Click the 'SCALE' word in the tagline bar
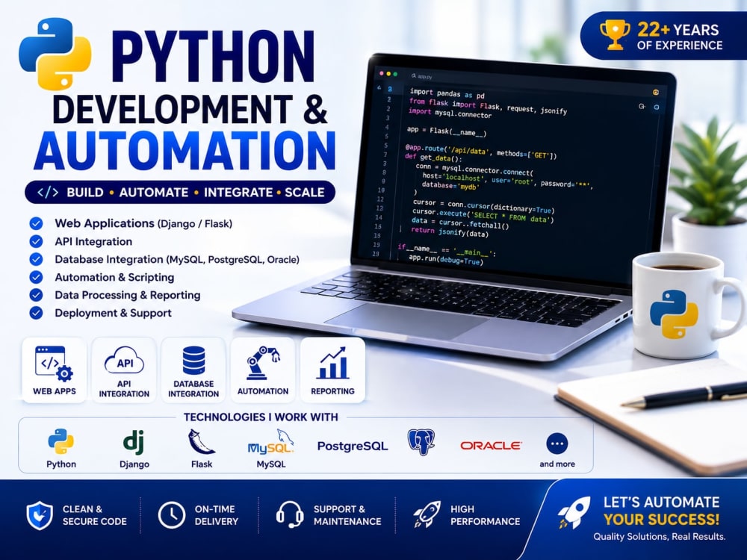 click(305, 193)
